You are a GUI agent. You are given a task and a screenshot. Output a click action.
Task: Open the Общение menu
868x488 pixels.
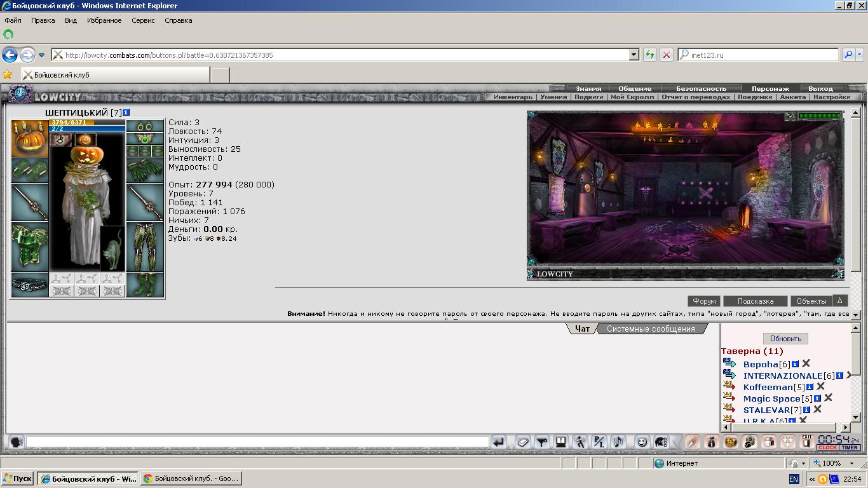[x=635, y=88]
